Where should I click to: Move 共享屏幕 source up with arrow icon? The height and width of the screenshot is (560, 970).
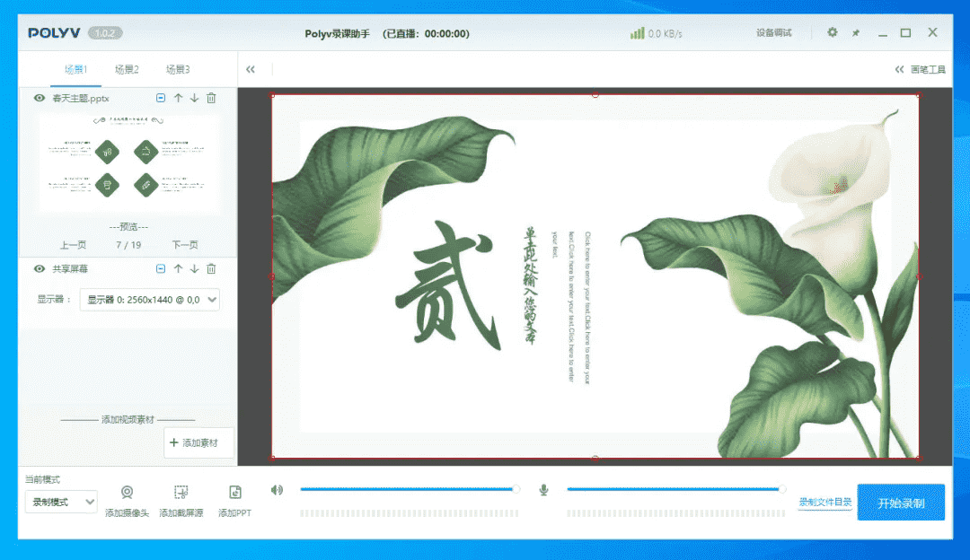(178, 268)
